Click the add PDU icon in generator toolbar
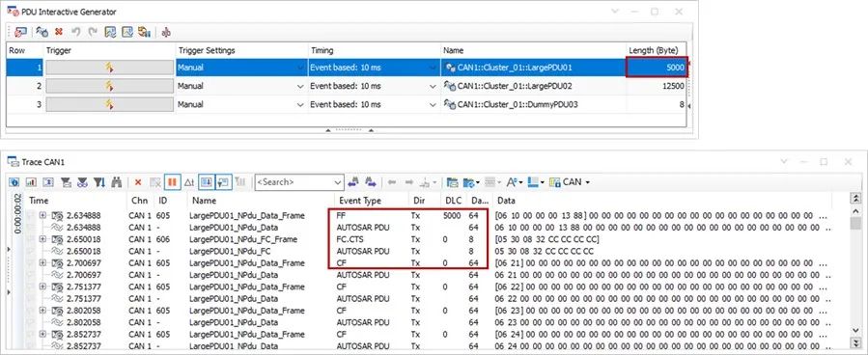This screenshot has width=868, height=355. [42, 32]
